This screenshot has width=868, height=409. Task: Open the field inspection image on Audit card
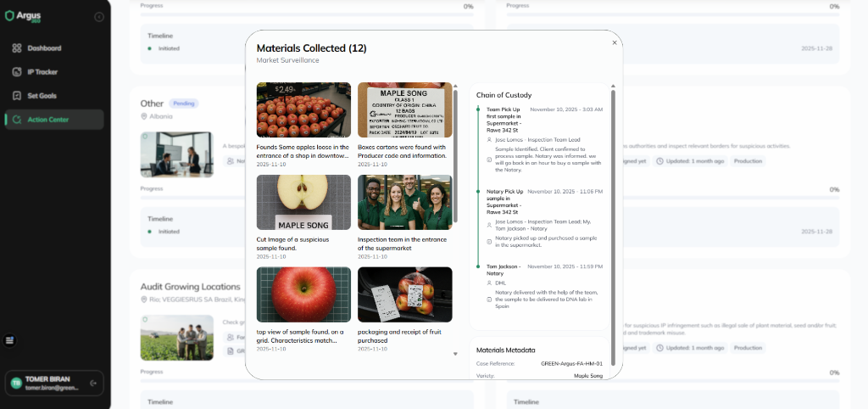[176, 338]
